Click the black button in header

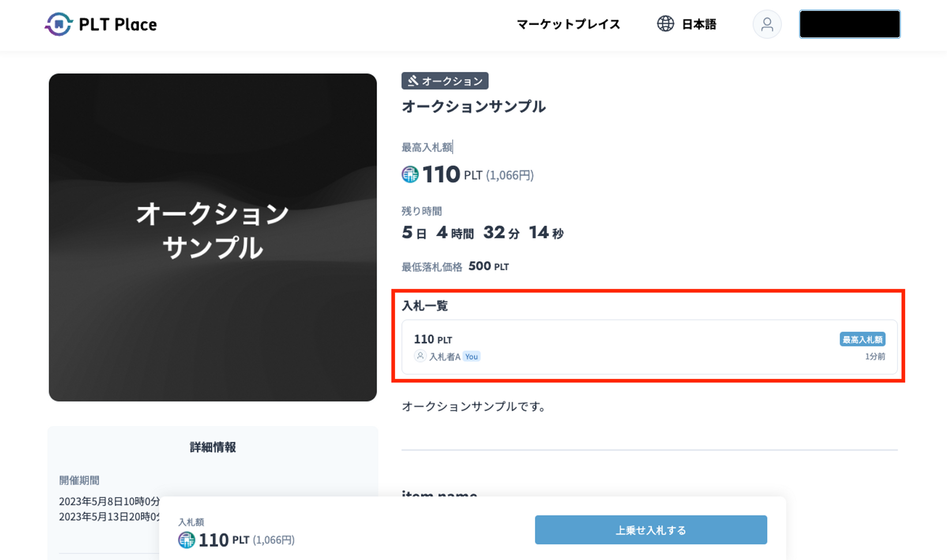849,24
